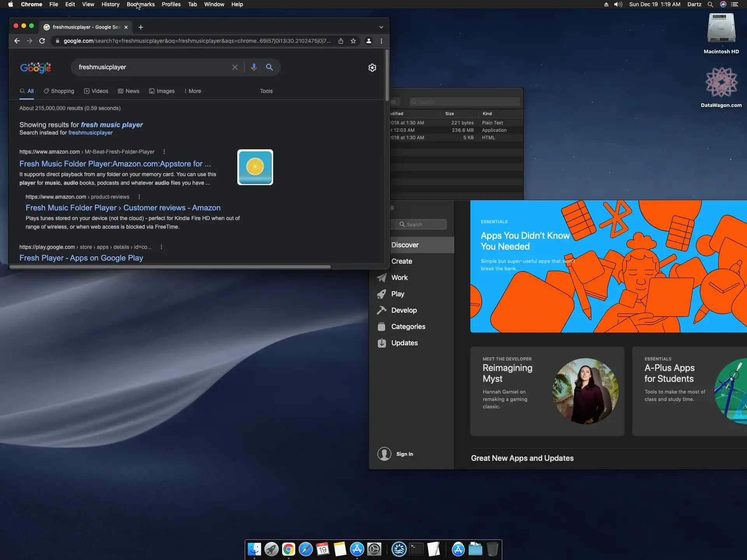Click the Chrome reload button
Viewport: 747px width, 560px height.
42,41
